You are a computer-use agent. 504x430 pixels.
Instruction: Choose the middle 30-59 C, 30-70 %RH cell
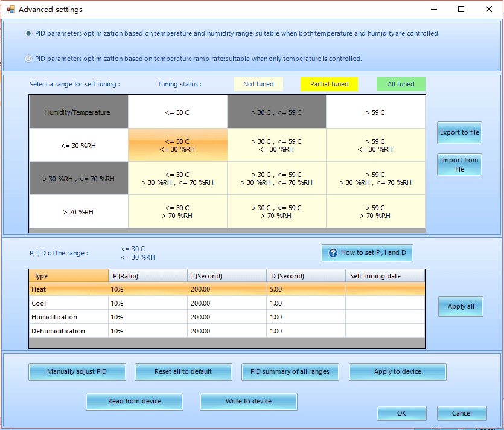[x=276, y=178]
